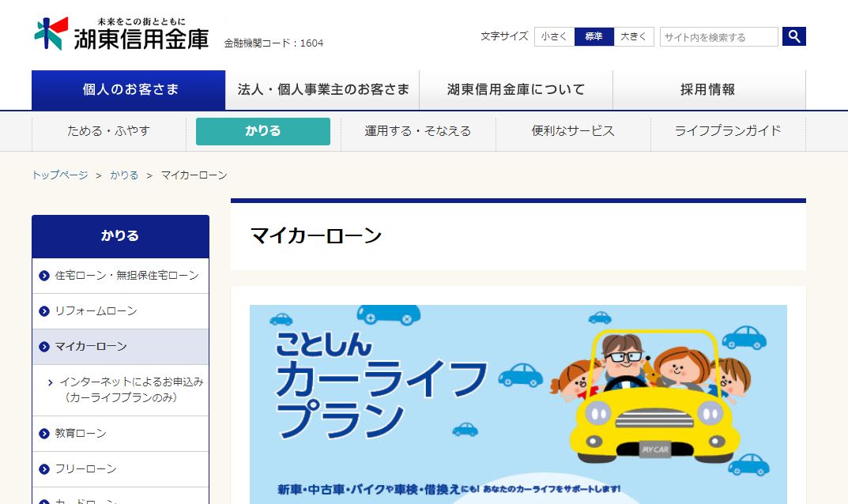Open the 湖東信用金庫について tab
848x504 pixels.
(x=516, y=90)
